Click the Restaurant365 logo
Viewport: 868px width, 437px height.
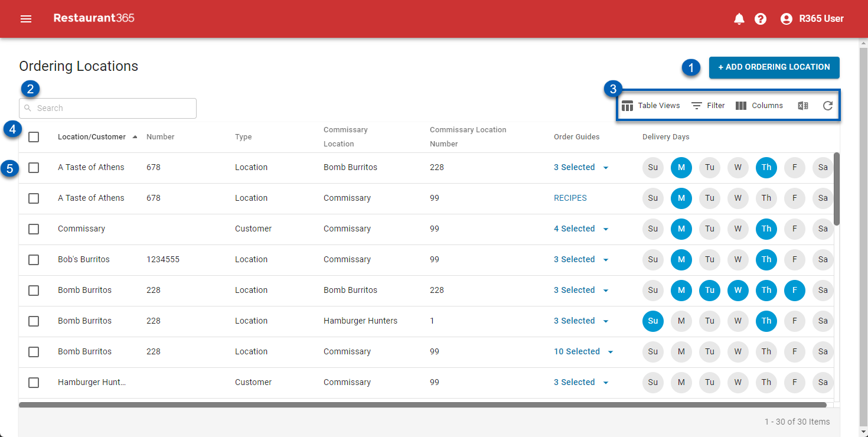[x=94, y=18]
